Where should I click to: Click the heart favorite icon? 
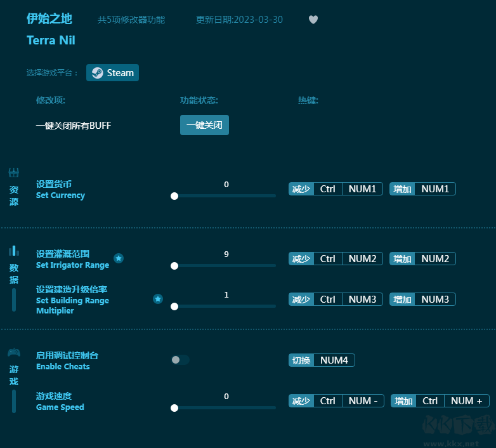pyautogui.click(x=313, y=20)
